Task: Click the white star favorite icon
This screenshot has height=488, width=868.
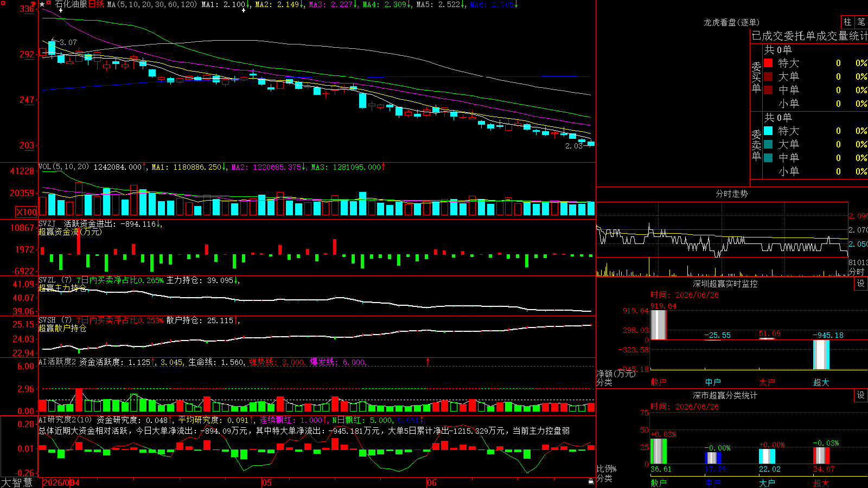Action: click(42, 4)
